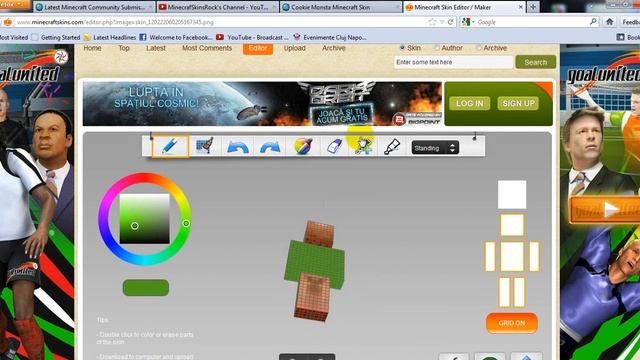Click the bookmark star icon
The height and width of the screenshot is (360, 640).
pos(433,22)
